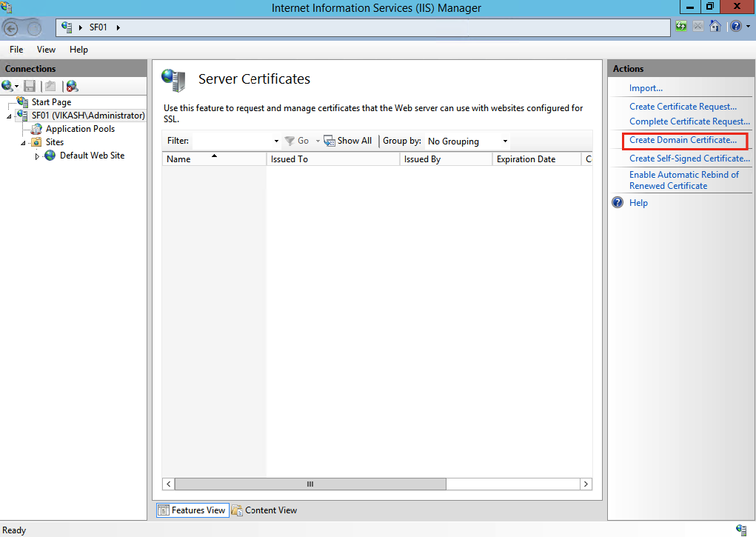Sort by the Issued To column header

[x=333, y=159]
